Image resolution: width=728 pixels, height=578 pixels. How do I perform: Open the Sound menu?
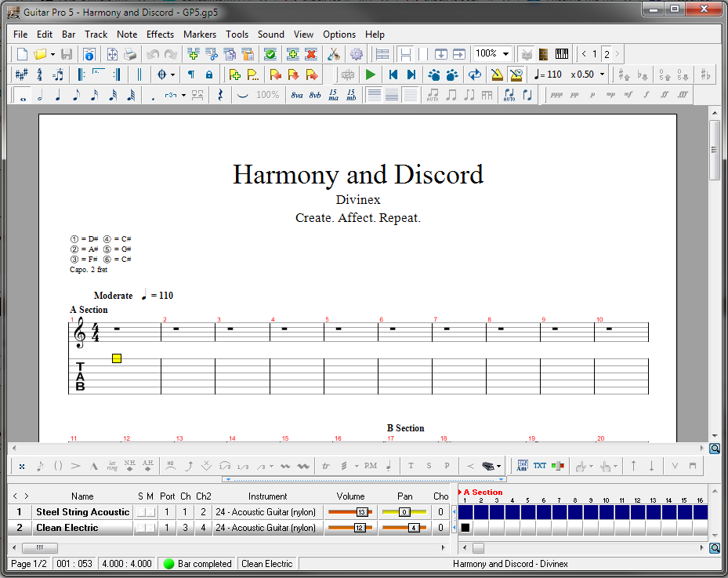click(x=270, y=35)
